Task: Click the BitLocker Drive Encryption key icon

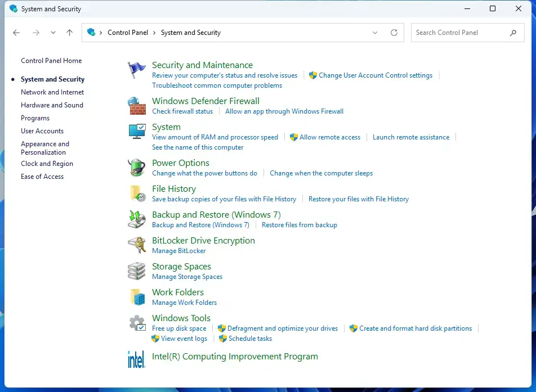Action: [x=137, y=245]
